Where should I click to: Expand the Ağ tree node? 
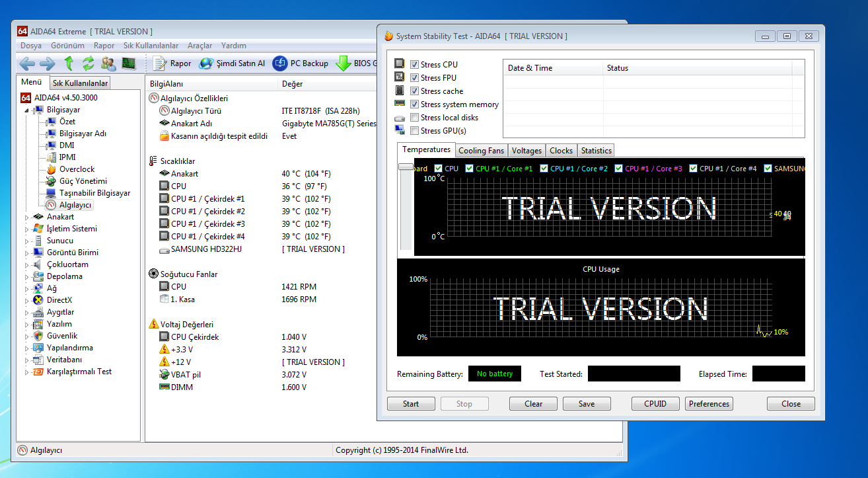(x=27, y=288)
